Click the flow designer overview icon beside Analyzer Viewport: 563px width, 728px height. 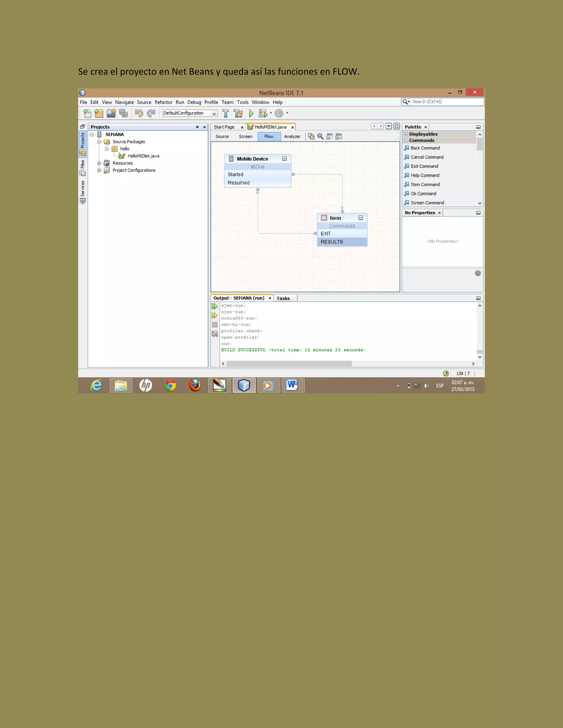pos(311,136)
